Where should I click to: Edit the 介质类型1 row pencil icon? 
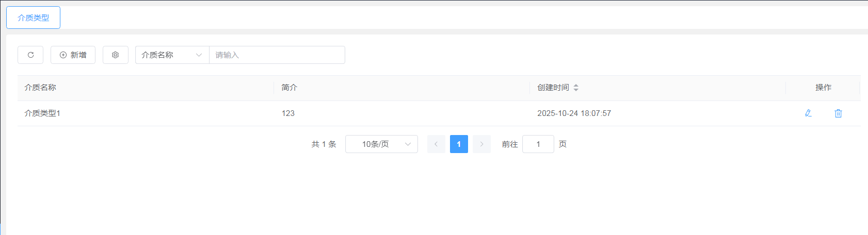click(x=808, y=113)
